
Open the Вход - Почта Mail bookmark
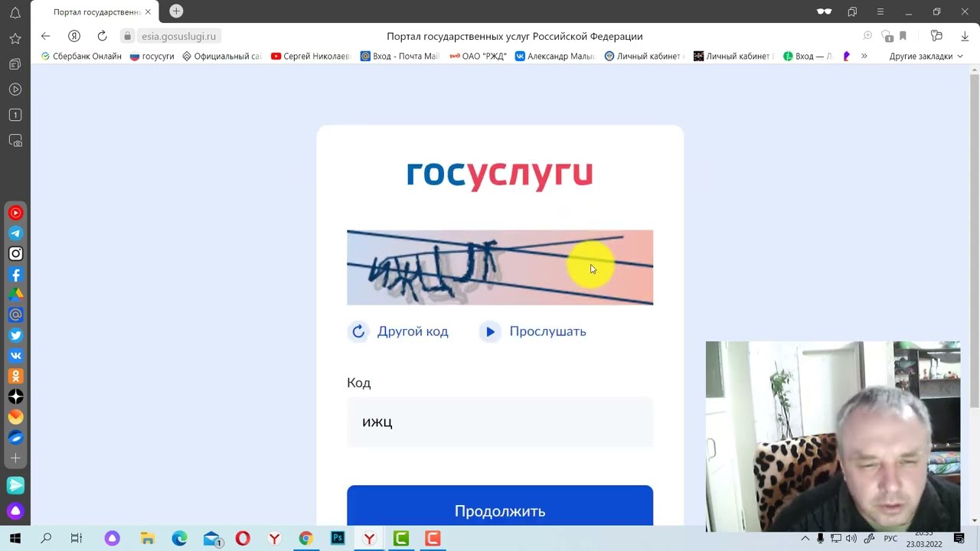tap(400, 56)
